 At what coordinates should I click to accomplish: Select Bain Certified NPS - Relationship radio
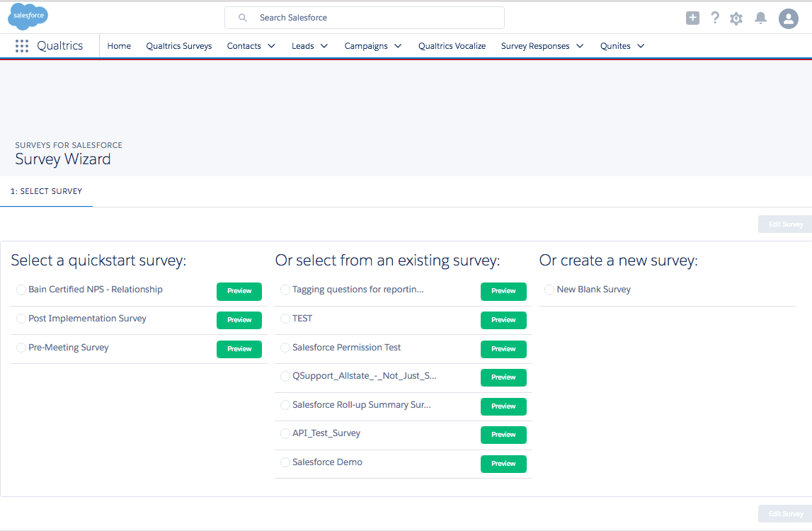[x=21, y=290]
